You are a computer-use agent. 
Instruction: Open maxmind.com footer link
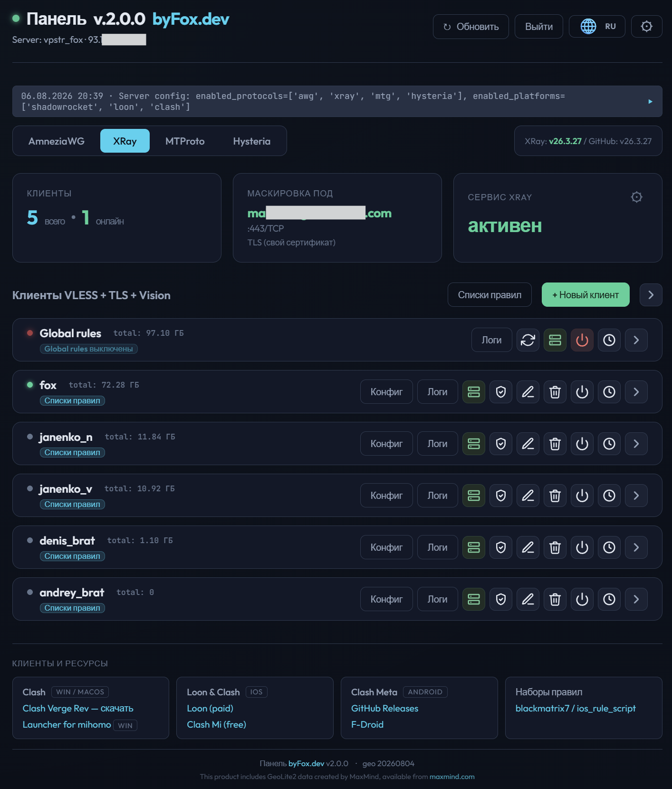point(452,777)
